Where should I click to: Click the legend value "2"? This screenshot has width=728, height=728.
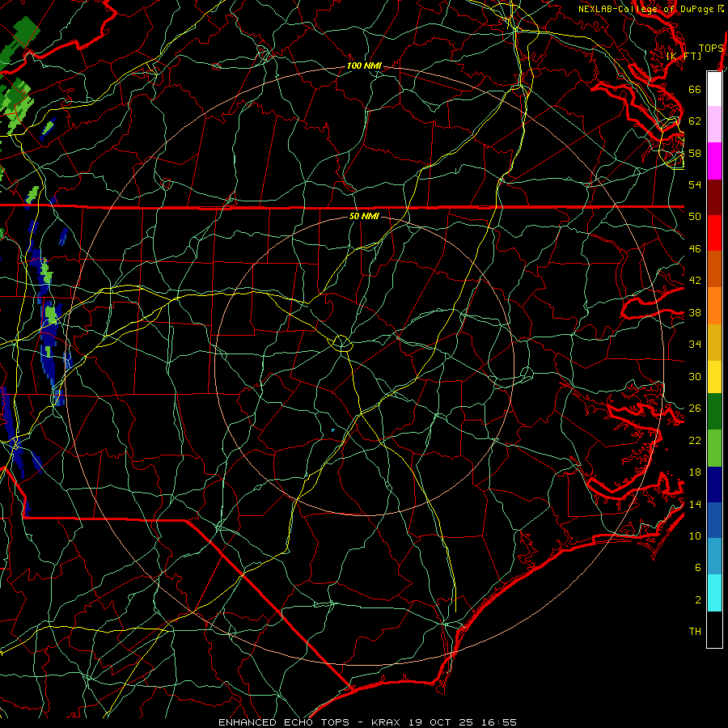click(x=698, y=600)
